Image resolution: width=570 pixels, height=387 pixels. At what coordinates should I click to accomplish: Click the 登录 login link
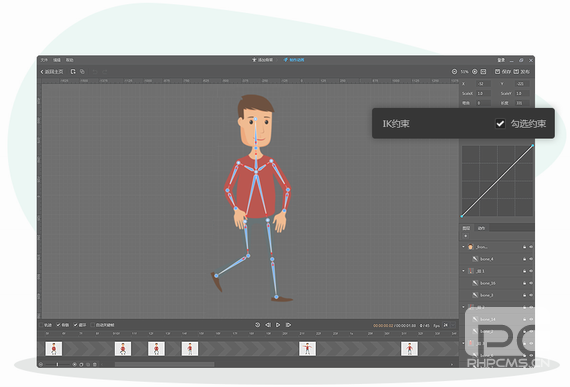(x=501, y=60)
